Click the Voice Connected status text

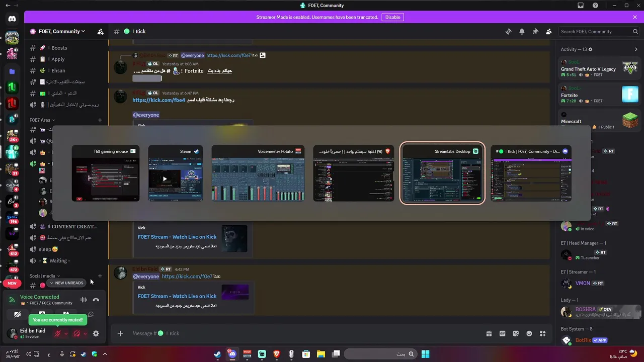39,297
